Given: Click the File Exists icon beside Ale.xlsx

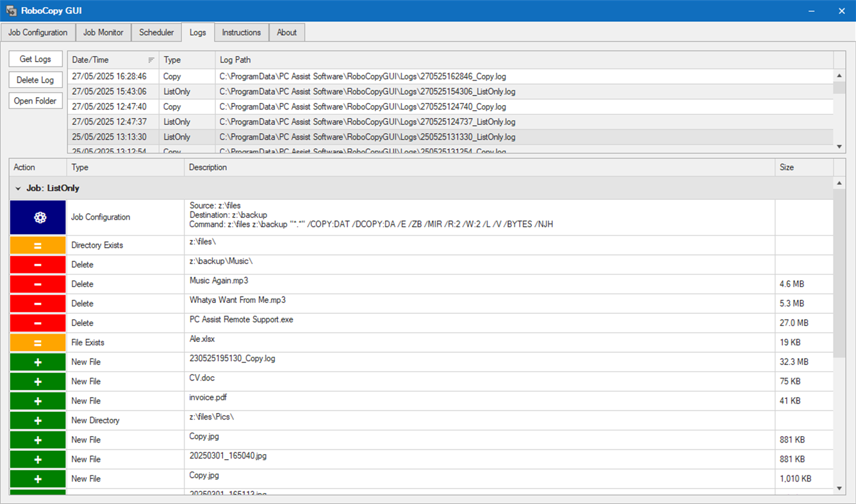Looking at the screenshot, I should click(37, 342).
